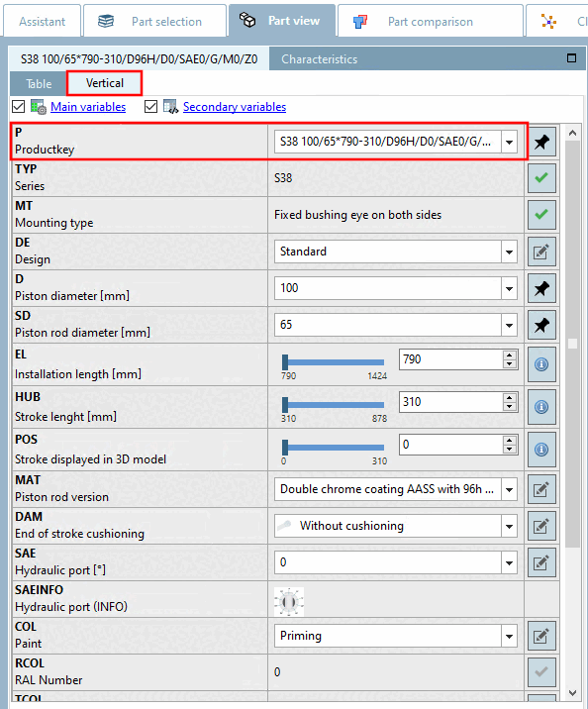Switch to the Part selection tab

coord(154,21)
